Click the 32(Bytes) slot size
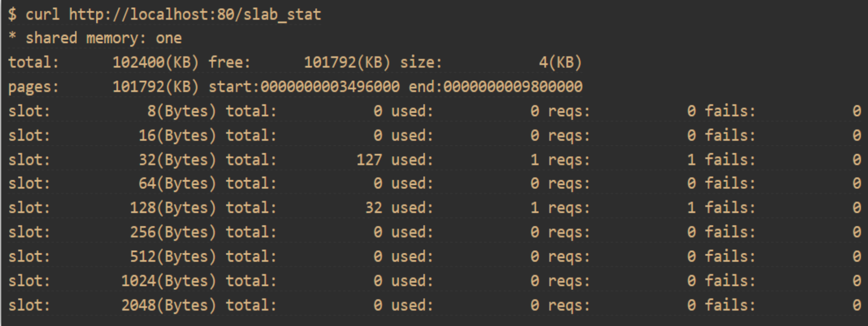Viewport: 868px width, 326px height. (x=177, y=160)
